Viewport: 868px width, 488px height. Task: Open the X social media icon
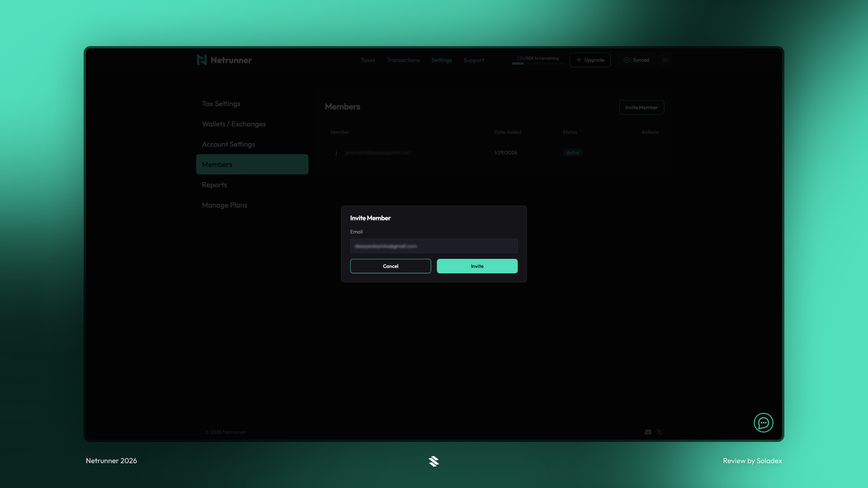click(660, 432)
